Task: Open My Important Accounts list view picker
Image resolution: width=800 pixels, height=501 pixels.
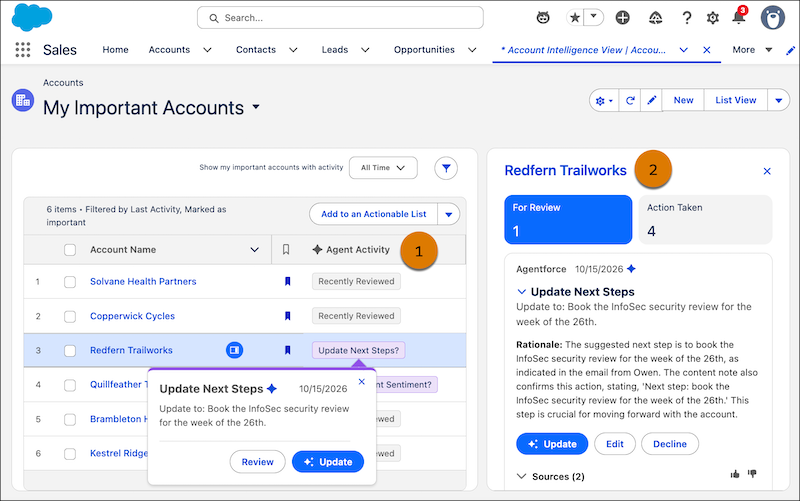Action: [256, 107]
